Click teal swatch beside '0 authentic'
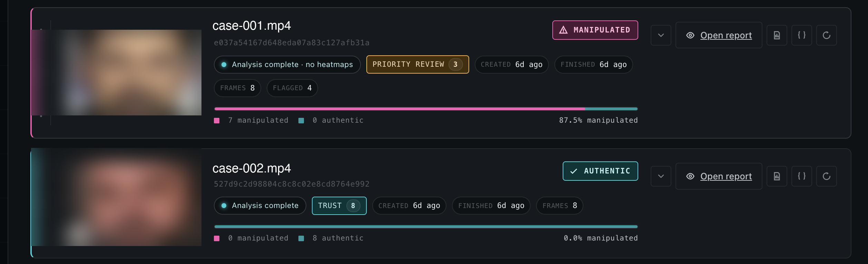Screen dimensions: 868x264 [x=301, y=121]
